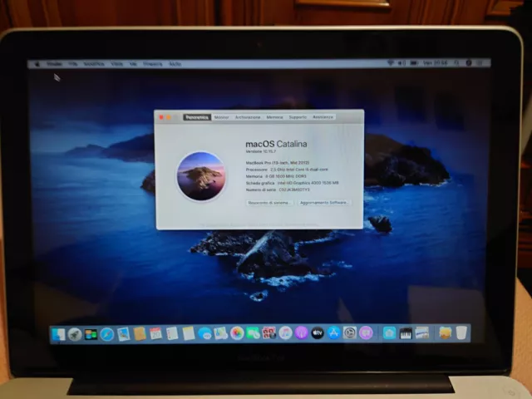Open Contacts brown book icon in Dock
The image size is (532, 399).
pyautogui.click(x=140, y=334)
